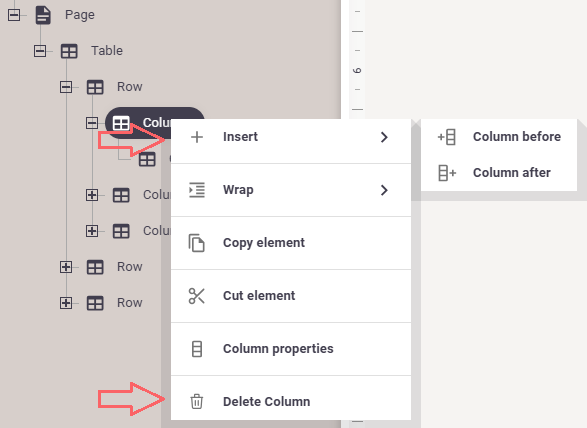
Task: Click the Table grid icon in tree
Action: click(x=69, y=51)
